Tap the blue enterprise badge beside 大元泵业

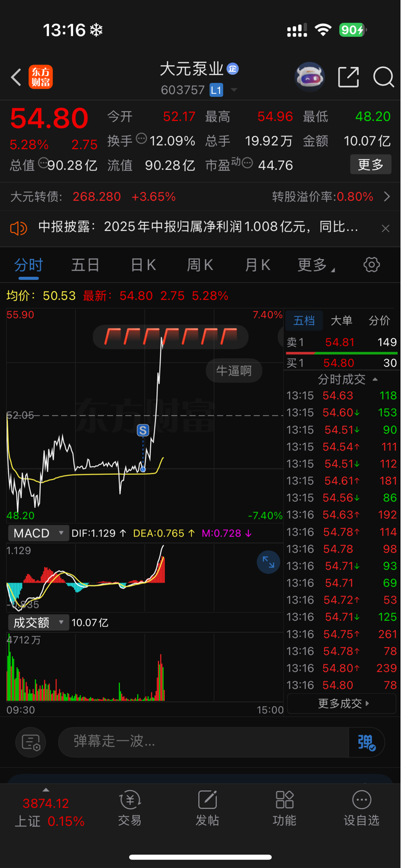pos(233,68)
